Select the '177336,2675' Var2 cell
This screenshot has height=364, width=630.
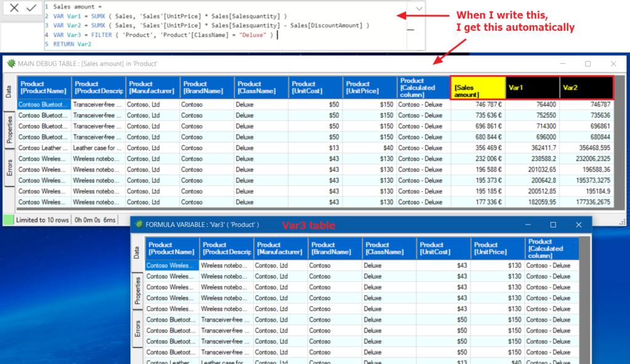(586, 202)
